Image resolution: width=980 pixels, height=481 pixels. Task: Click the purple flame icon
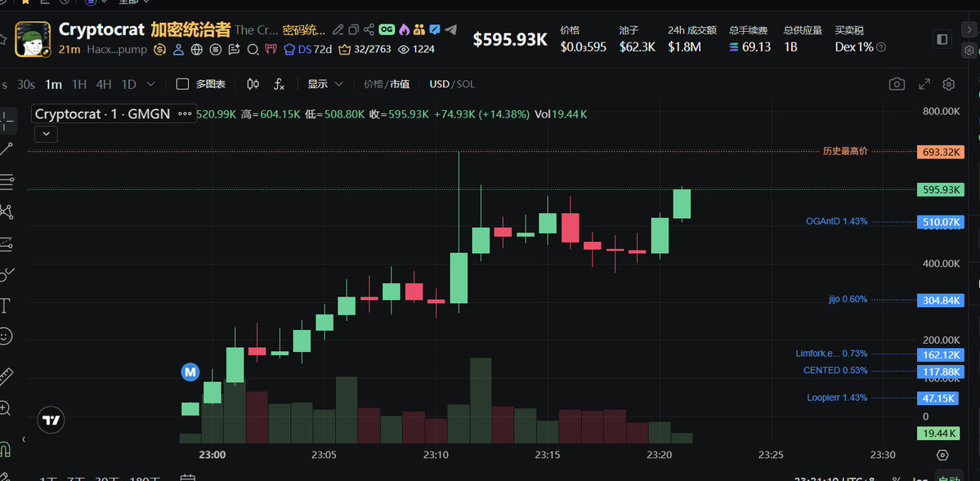pyautogui.click(x=405, y=29)
